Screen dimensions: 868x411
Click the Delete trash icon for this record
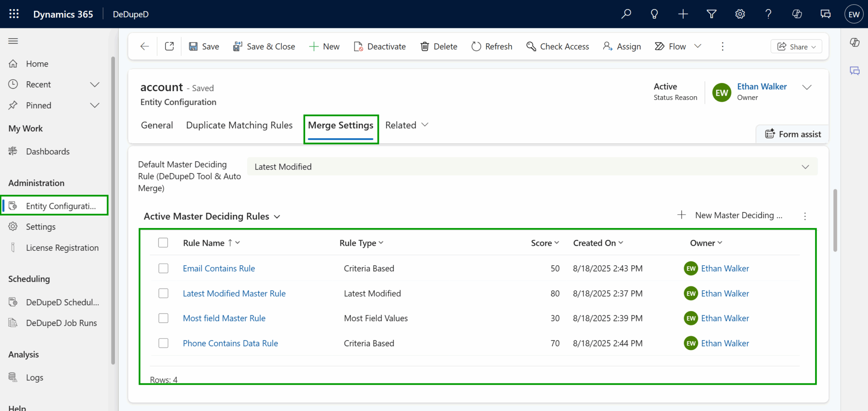[439, 46]
